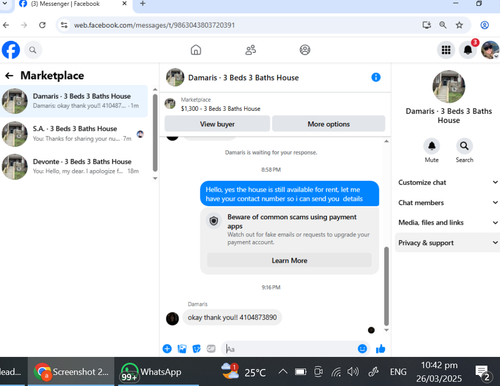Click the Facebook search magnifier icon
The image size is (500, 386).
(32, 50)
